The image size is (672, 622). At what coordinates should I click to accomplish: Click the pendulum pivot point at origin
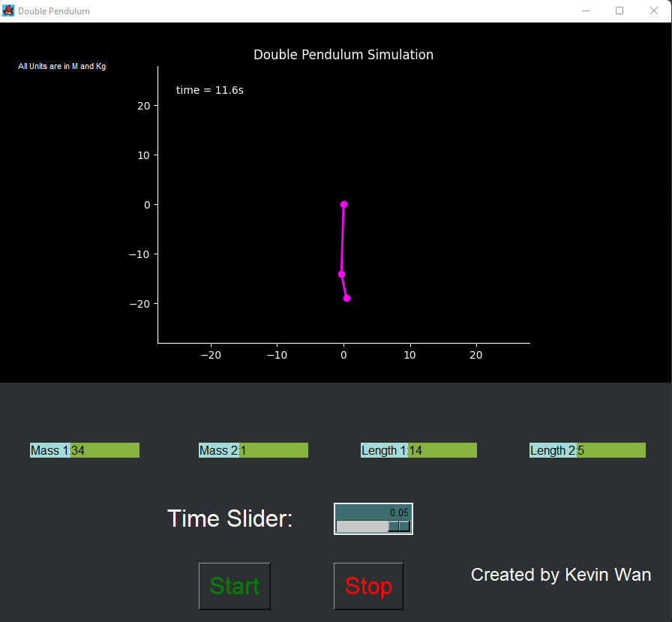pos(343,204)
